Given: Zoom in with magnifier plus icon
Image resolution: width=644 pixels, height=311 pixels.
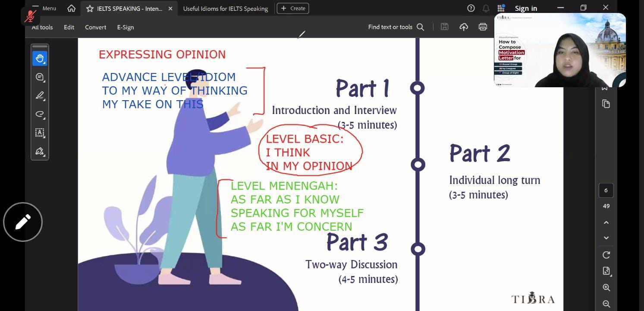Looking at the screenshot, I should pos(606,288).
